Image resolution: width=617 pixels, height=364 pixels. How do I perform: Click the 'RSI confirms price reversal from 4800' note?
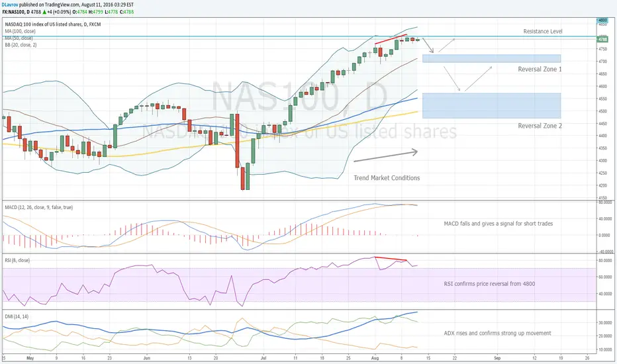pos(489,284)
